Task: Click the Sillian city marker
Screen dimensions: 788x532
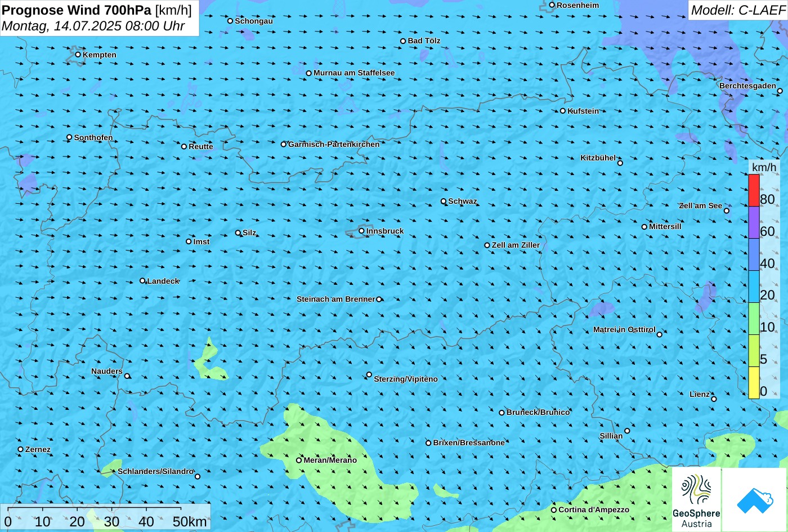Action: [627, 431]
